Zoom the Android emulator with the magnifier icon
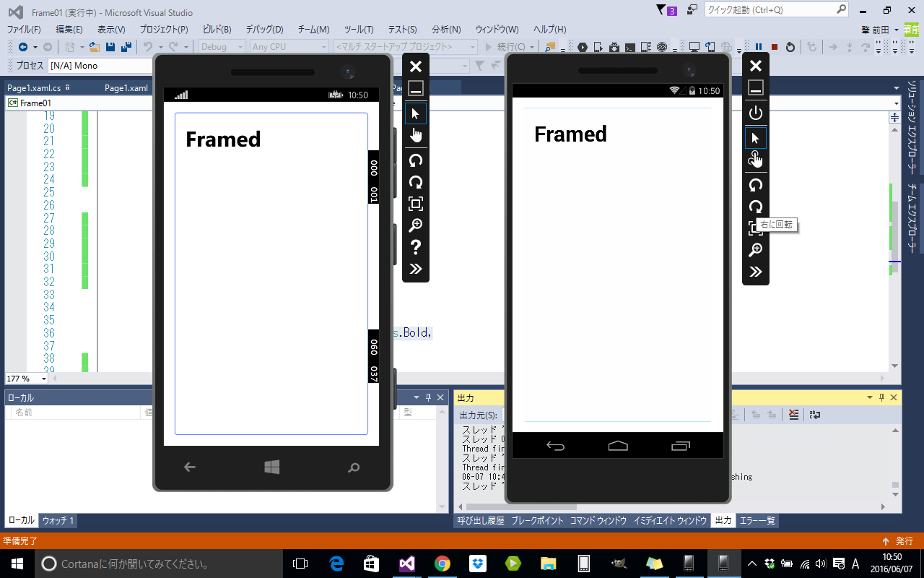 [x=756, y=250]
